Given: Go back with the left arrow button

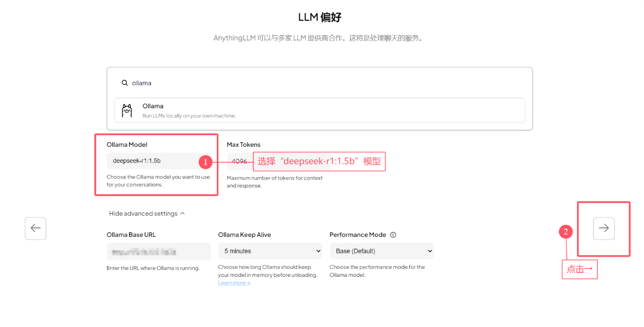Looking at the screenshot, I should 35,228.
